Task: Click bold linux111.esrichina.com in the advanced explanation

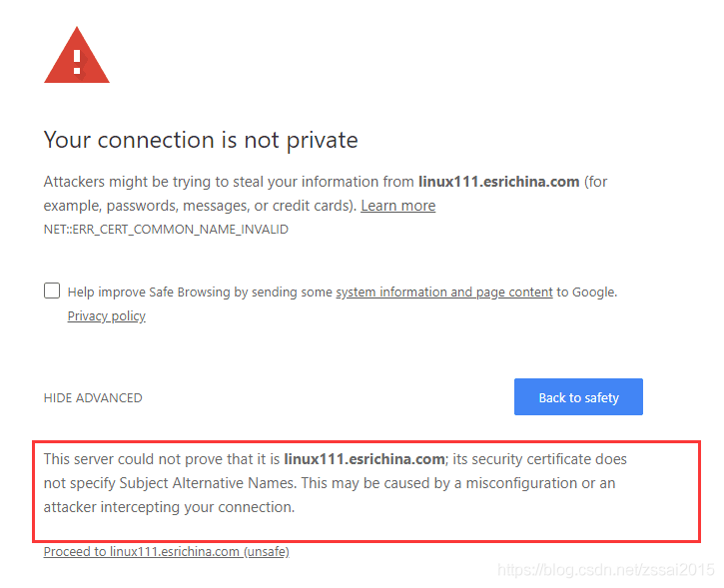Action: pyautogui.click(x=364, y=459)
